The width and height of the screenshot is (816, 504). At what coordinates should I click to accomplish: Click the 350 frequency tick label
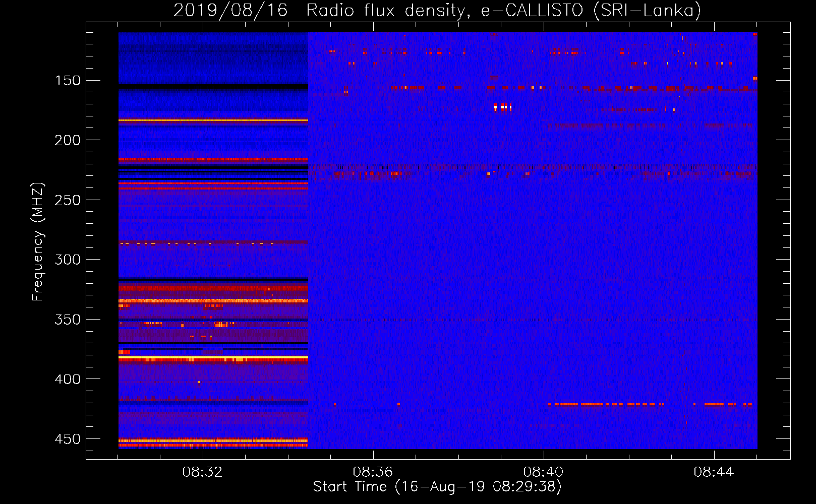click(68, 320)
